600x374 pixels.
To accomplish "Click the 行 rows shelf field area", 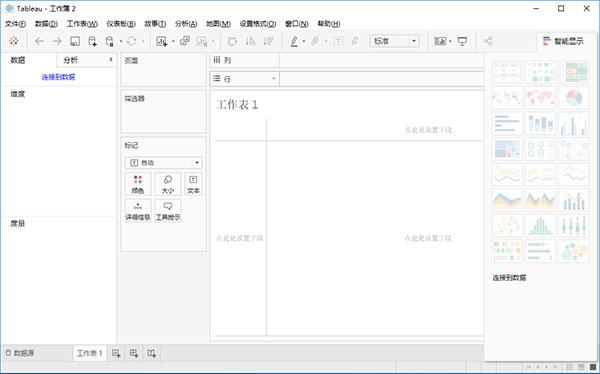I will coord(382,79).
